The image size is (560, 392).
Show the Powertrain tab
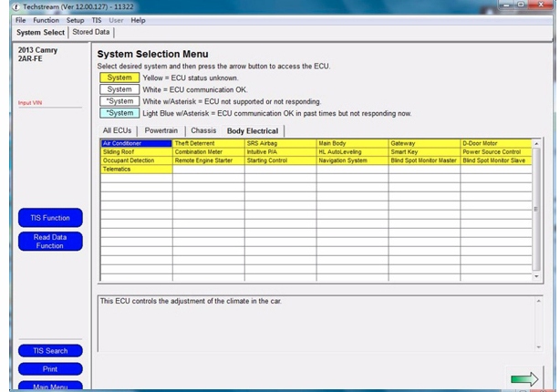click(161, 130)
